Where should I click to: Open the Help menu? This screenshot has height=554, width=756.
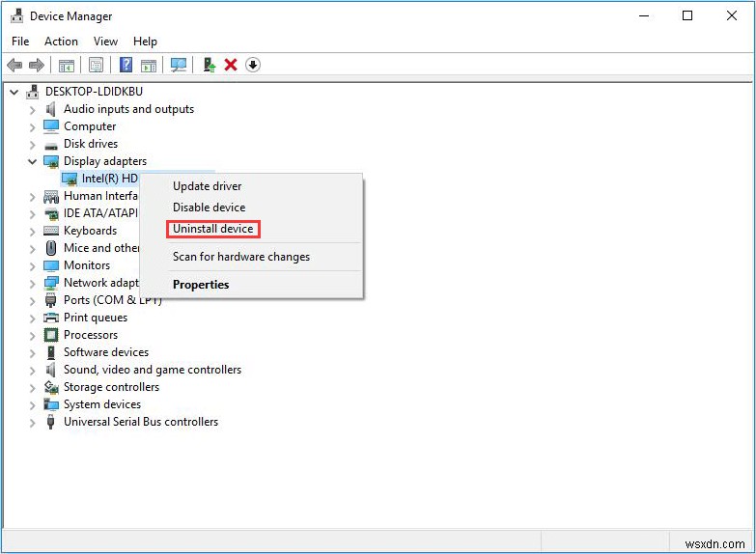click(x=145, y=42)
